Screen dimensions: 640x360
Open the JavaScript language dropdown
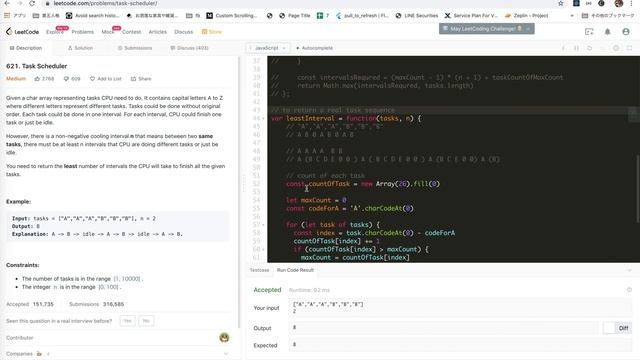[x=268, y=48]
